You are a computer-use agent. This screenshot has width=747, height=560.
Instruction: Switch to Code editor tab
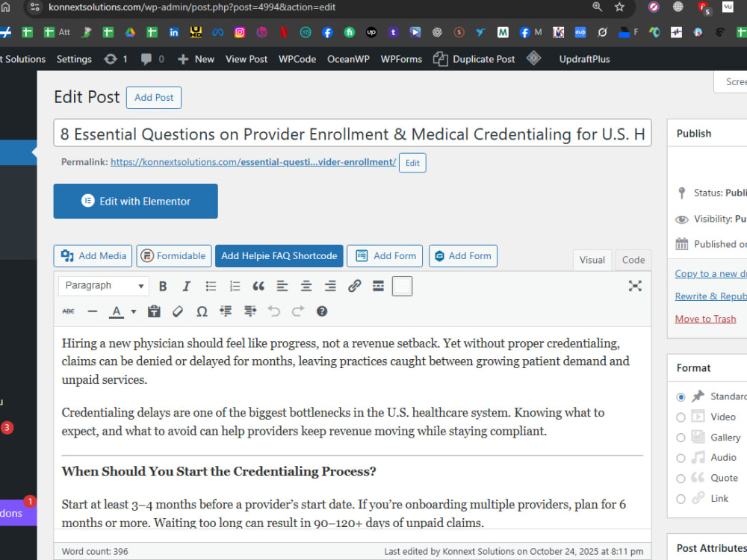pyautogui.click(x=633, y=260)
